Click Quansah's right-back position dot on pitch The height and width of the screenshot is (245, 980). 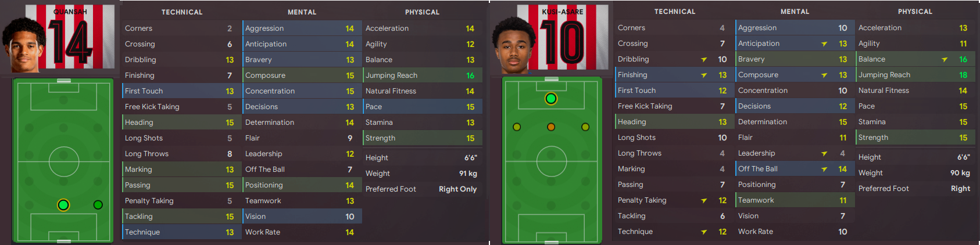click(x=98, y=204)
